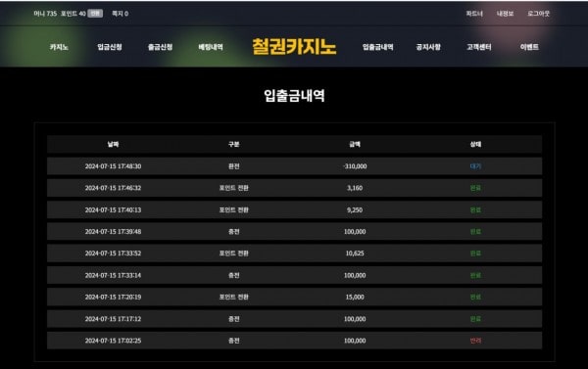Click the 철권카지노 yellow logo

(x=294, y=47)
